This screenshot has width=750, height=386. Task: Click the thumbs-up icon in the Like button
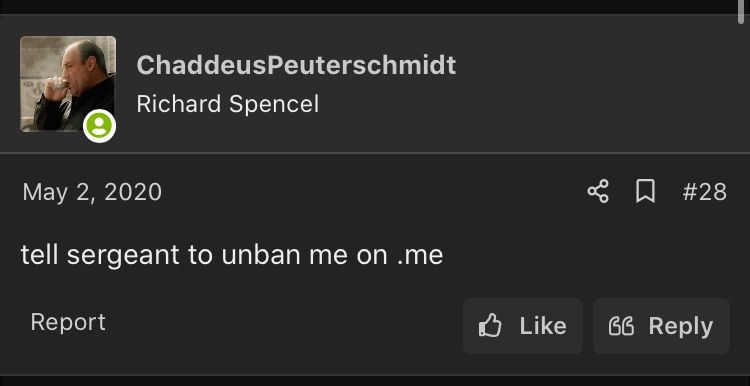[x=490, y=326]
